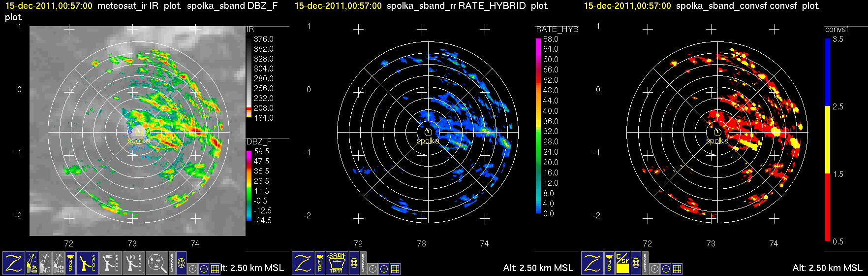Click the RATE_HYB legend label
Viewport: 868px width, 276px height.
pos(557,30)
